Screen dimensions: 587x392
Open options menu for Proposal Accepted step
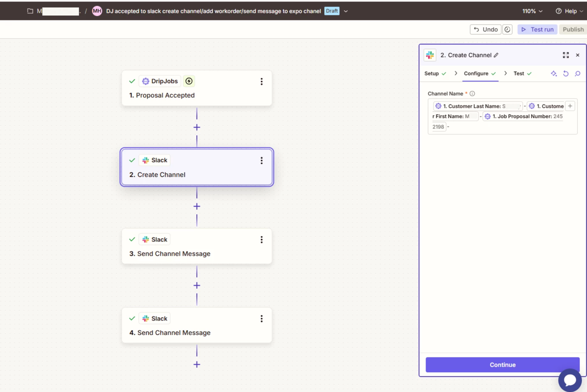coord(261,82)
